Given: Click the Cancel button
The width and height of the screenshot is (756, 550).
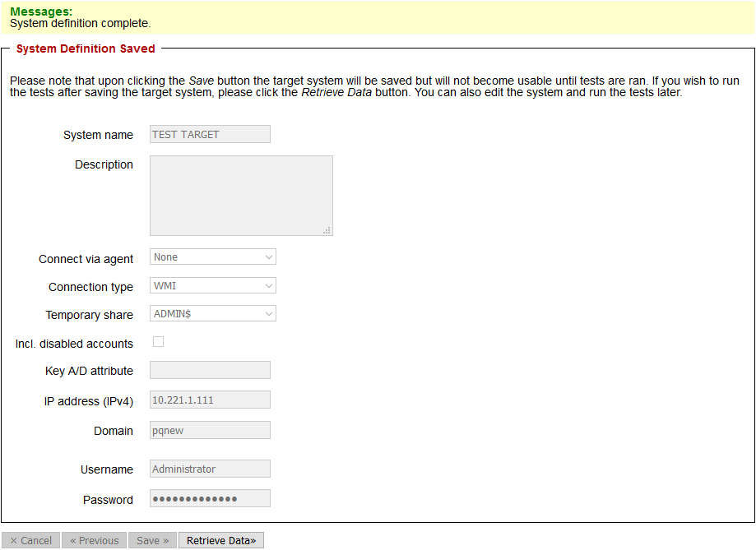Looking at the screenshot, I should pyautogui.click(x=30, y=540).
